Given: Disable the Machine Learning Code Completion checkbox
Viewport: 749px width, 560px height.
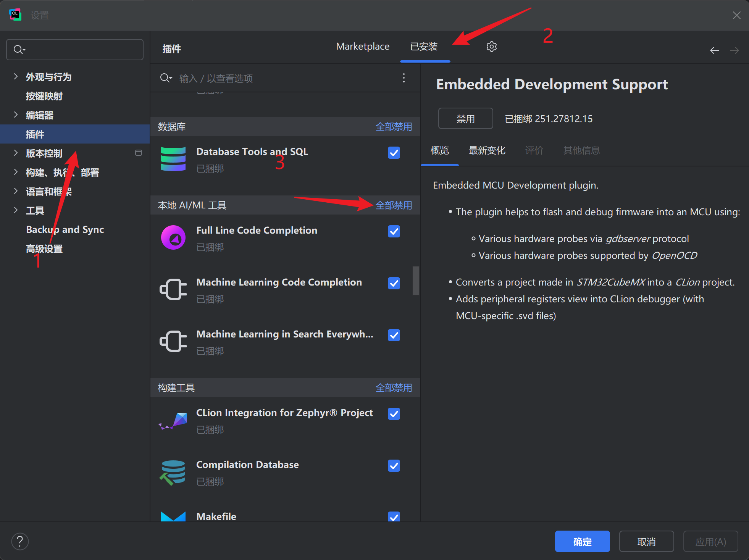Looking at the screenshot, I should point(394,283).
